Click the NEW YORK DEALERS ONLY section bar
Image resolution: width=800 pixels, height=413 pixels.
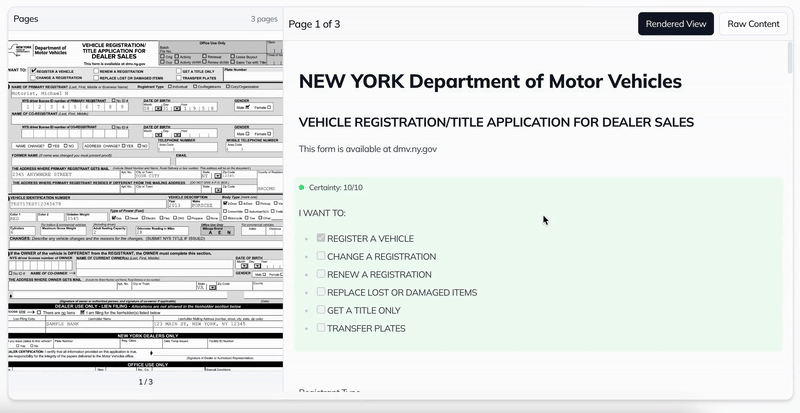pyautogui.click(x=145, y=336)
